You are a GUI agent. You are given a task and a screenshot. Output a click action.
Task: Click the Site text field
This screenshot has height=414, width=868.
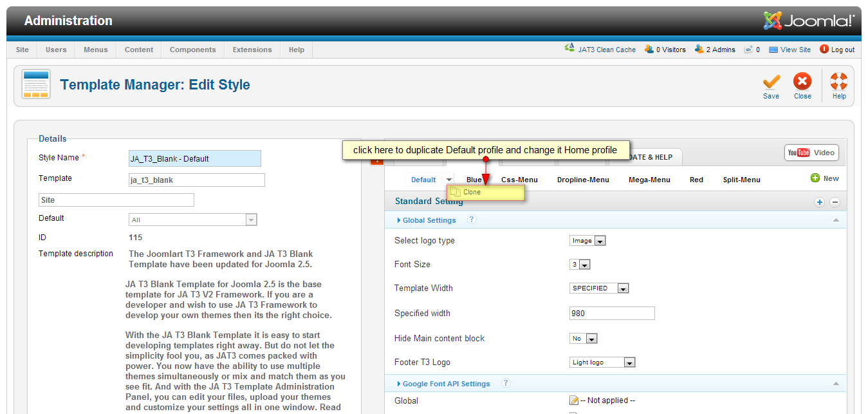(116, 200)
